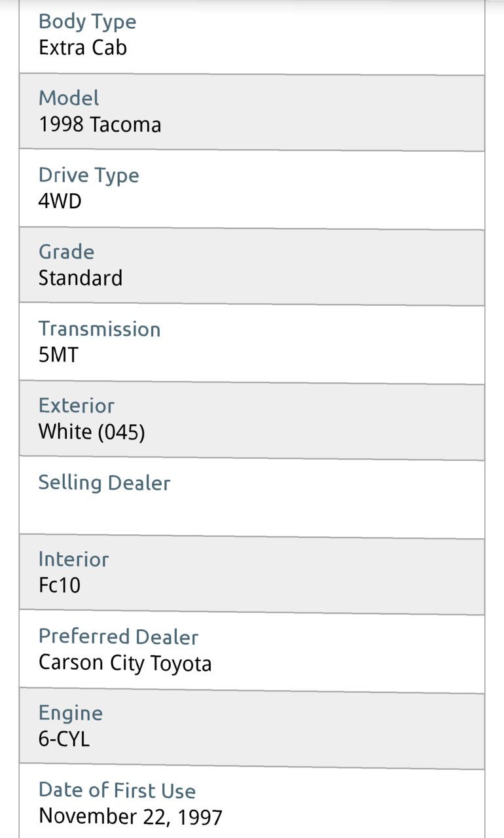Click the Extra Cab value
Image resolution: width=504 pixels, height=838 pixels.
point(82,48)
